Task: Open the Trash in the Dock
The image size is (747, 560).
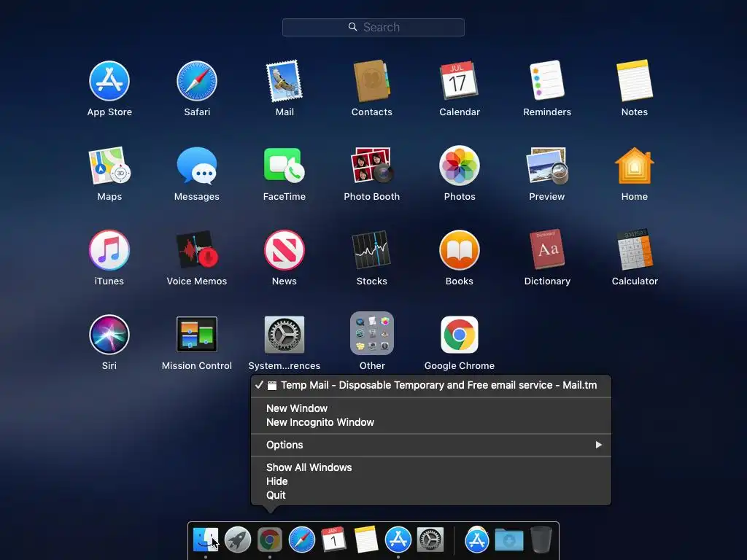Action: (541, 540)
